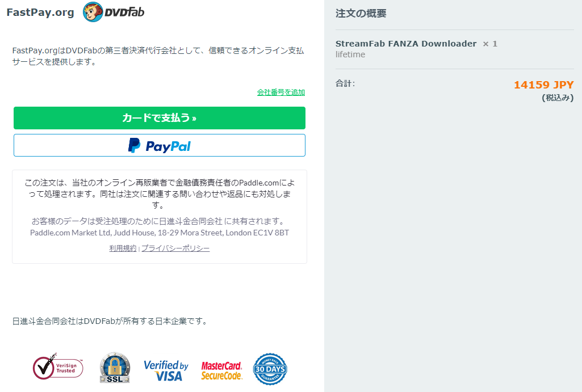Click the DVDfab wordmark text
Viewport: 582px width, 392px height.
pos(124,12)
